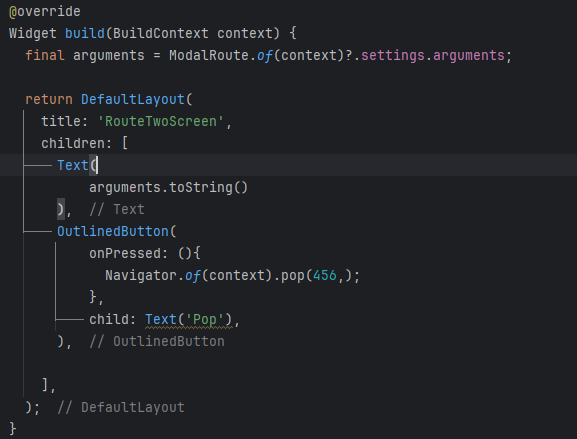Click the onPressed: parameter
This screenshot has width=577, height=439.
(128, 254)
